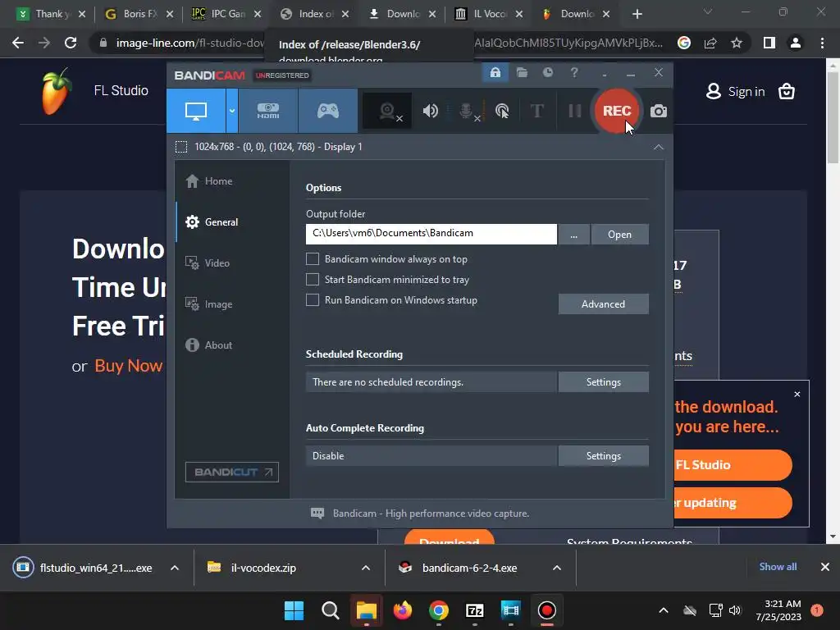Screen dimensions: 840x630
Task: Select HDMI device recording mode
Action: click(x=268, y=111)
